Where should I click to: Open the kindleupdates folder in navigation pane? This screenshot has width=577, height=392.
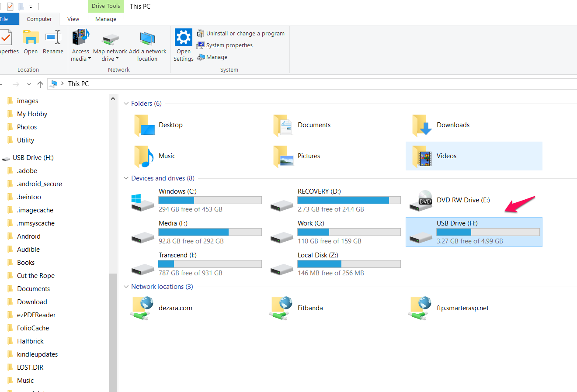point(37,354)
